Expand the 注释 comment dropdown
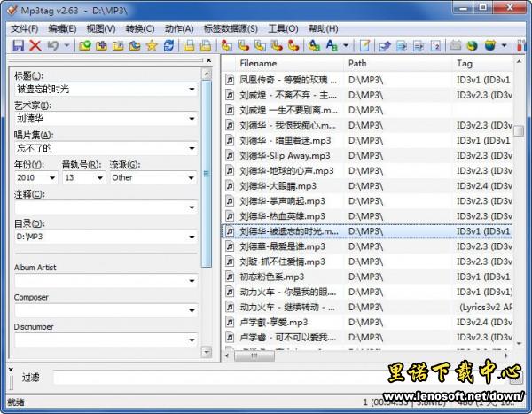Screen dimensions: 532x414 pyautogui.click(x=192, y=207)
